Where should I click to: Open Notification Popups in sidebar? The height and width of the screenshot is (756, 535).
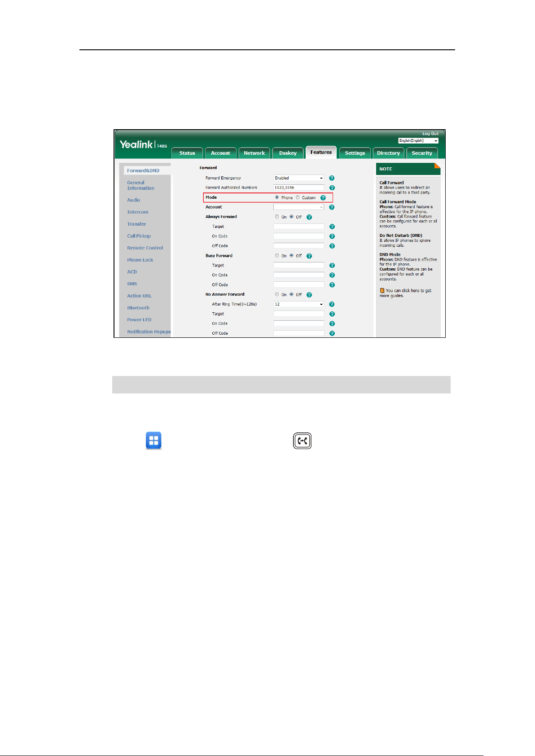[149, 332]
